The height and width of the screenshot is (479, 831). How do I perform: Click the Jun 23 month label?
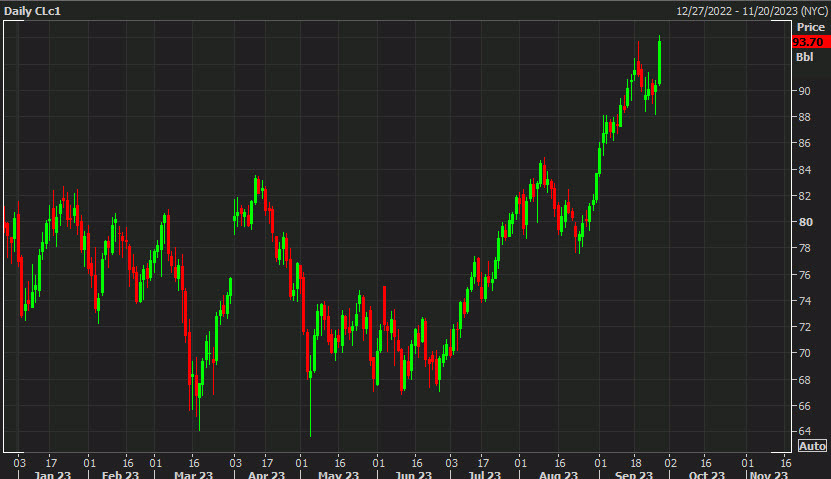coord(413,474)
